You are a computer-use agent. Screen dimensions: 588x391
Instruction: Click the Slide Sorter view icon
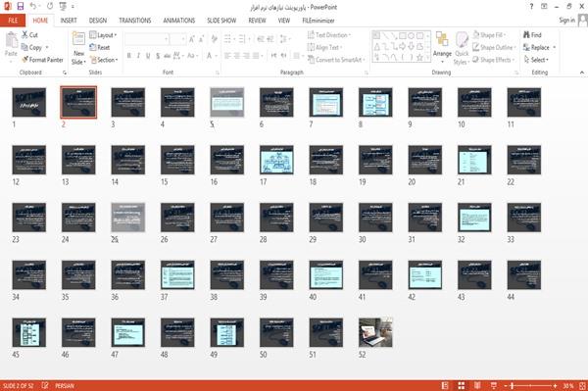(x=462, y=385)
